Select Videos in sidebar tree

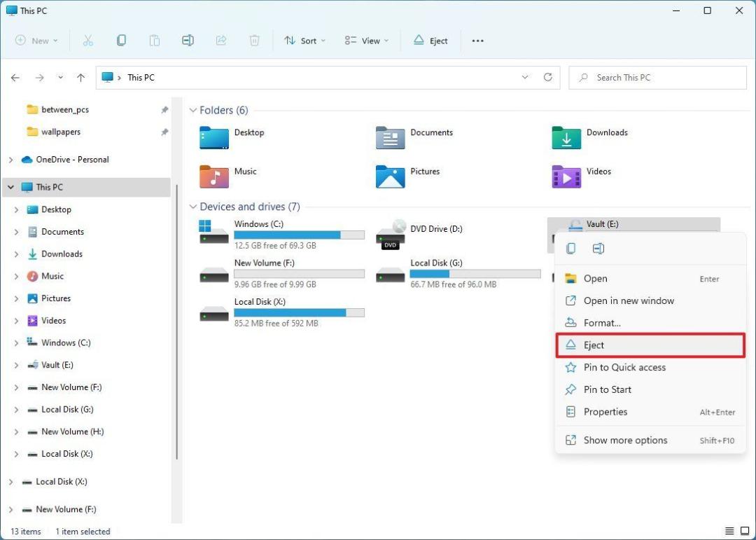[x=53, y=321]
